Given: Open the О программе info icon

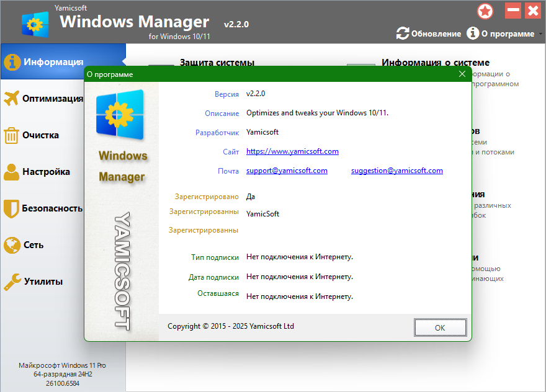Looking at the screenshot, I should point(473,33).
